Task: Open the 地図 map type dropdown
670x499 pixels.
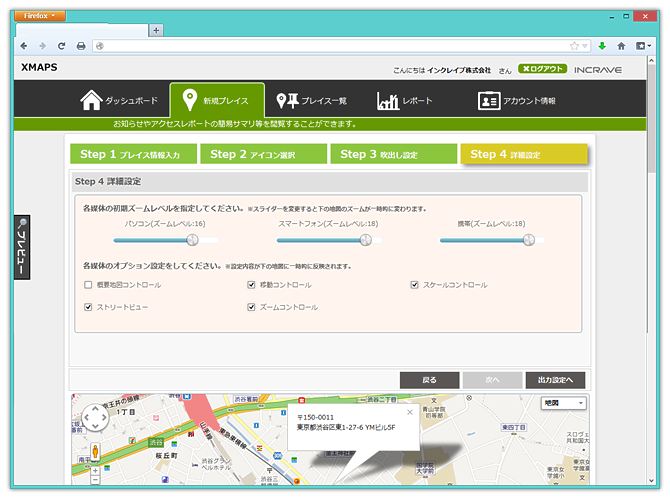Action: (x=564, y=403)
